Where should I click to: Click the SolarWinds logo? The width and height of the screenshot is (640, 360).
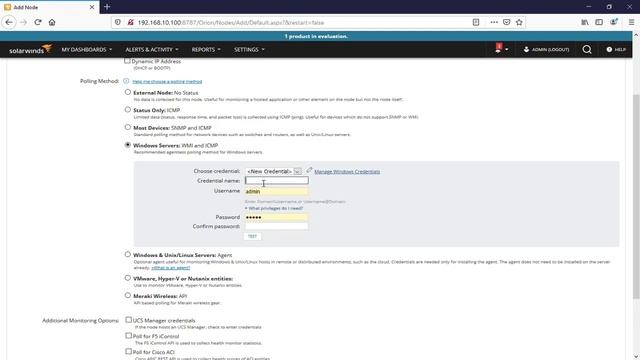pos(31,49)
